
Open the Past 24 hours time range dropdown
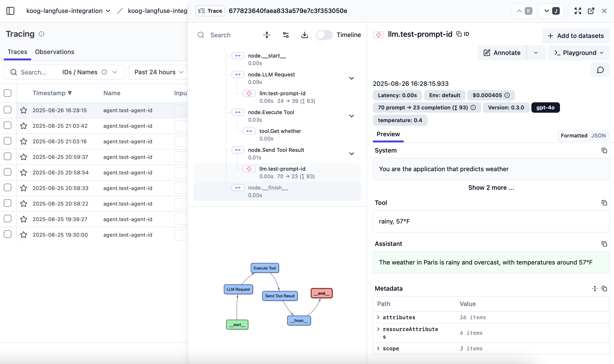[x=159, y=72]
